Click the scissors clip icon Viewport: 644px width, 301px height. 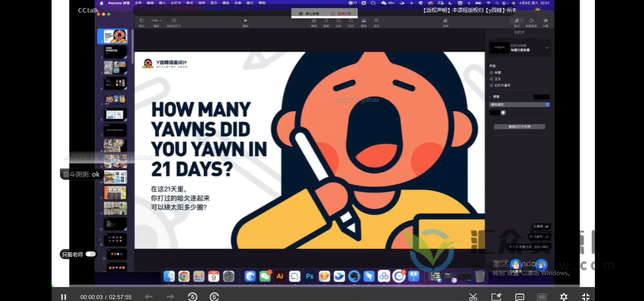coord(473,297)
